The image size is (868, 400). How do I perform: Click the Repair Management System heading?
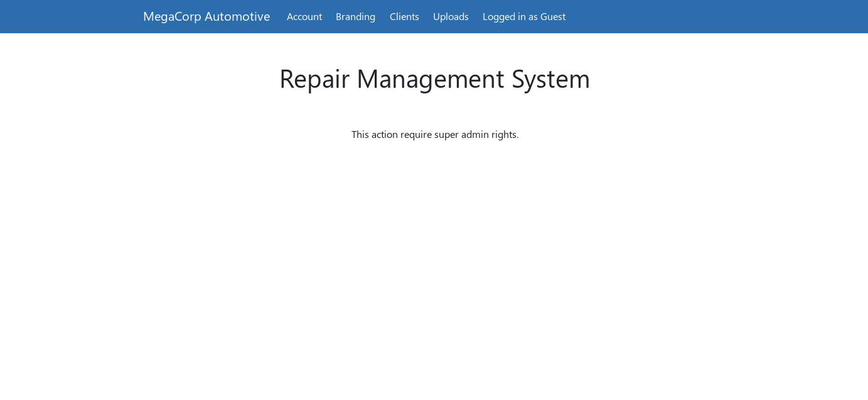coord(434,78)
